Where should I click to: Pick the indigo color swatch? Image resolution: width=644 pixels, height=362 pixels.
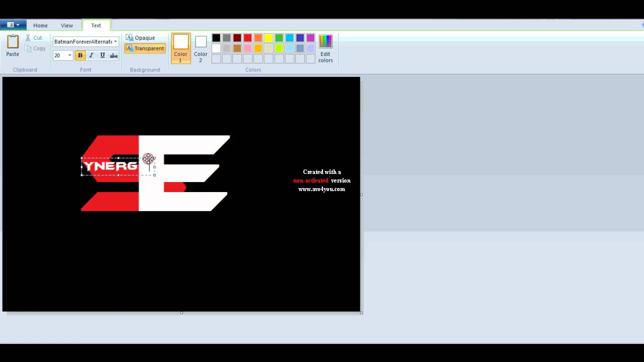pyautogui.click(x=300, y=38)
